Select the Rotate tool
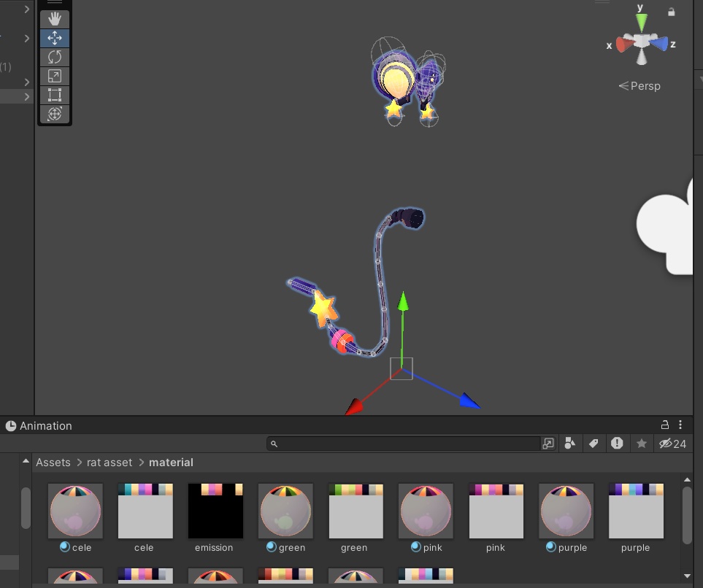The width and height of the screenshot is (703, 588). coord(55,57)
